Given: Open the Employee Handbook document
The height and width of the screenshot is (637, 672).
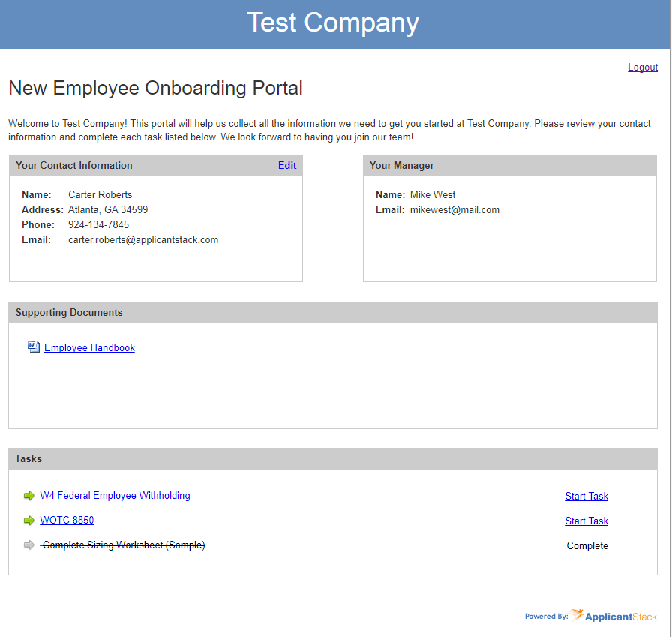Looking at the screenshot, I should click(88, 347).
